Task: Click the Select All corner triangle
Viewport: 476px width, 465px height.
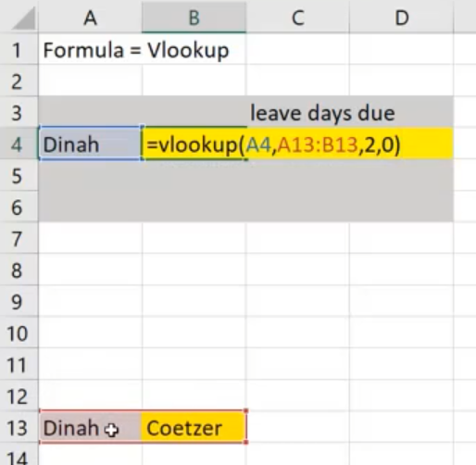Action: (x=23, y=18)
